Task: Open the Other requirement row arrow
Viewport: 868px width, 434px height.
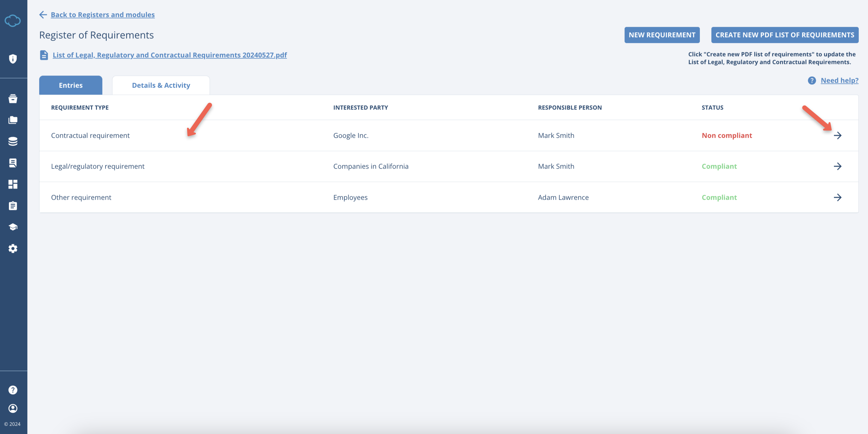Action: click(837, 197)
